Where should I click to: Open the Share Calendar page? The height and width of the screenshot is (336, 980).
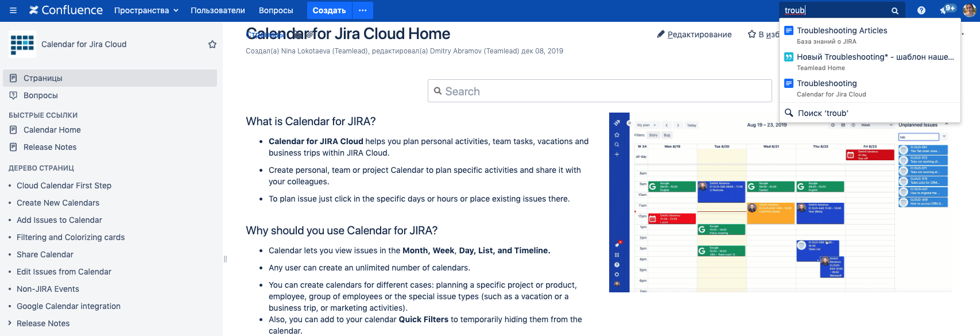click(x=45, y=254)
